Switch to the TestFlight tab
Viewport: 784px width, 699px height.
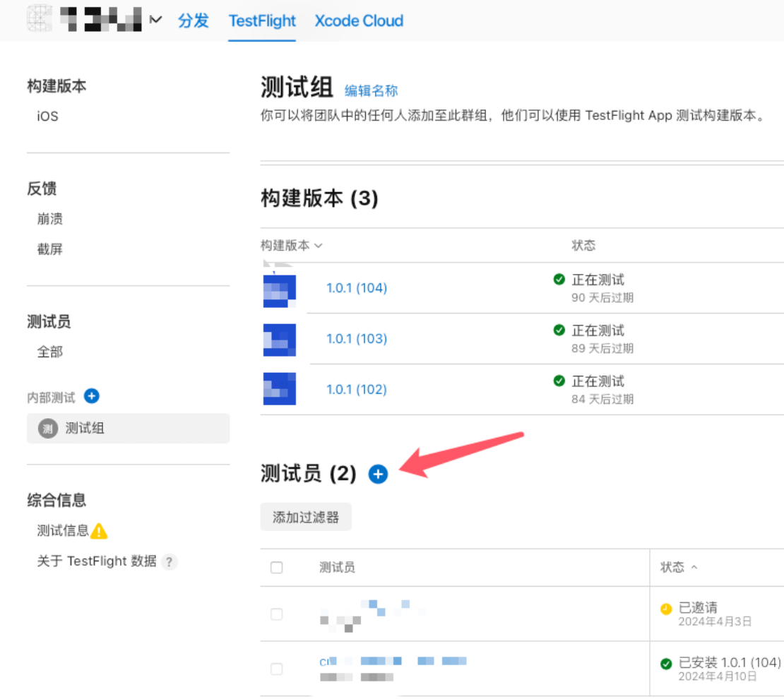[262, 21]
